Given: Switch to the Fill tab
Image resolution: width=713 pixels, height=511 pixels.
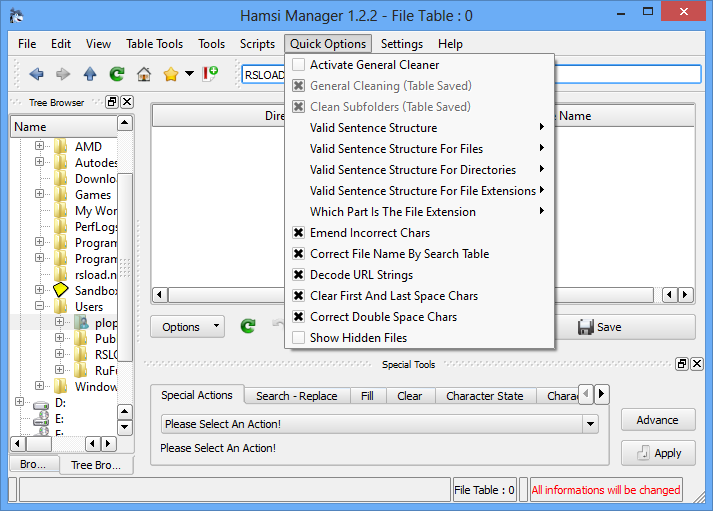Looking at the screenshot, I should [x=367, y=396].
